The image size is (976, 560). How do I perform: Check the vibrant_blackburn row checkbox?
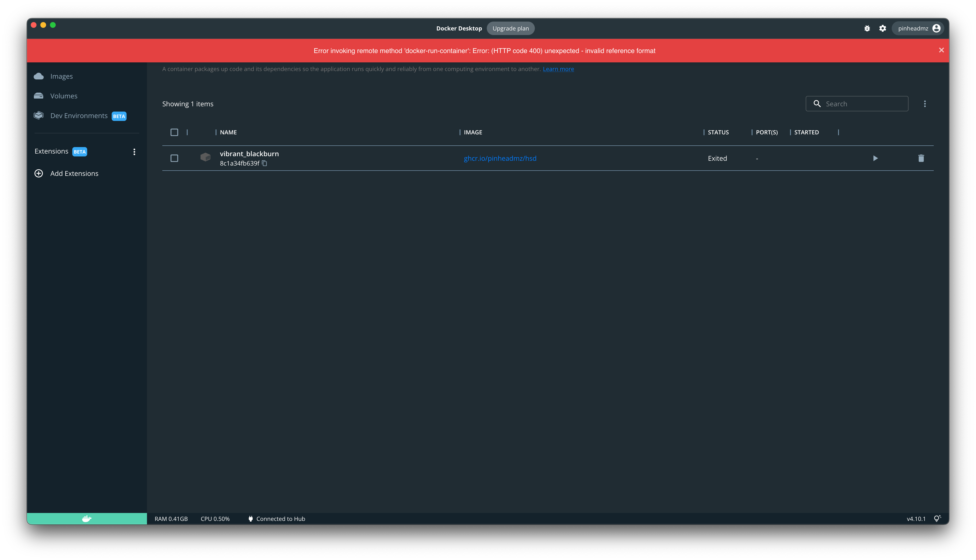click(x=174, y=158)
